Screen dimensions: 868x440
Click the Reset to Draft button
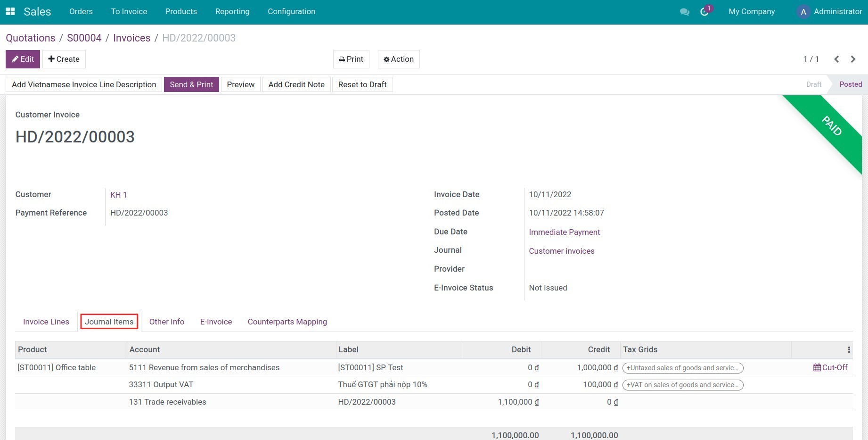coord(362,84)
